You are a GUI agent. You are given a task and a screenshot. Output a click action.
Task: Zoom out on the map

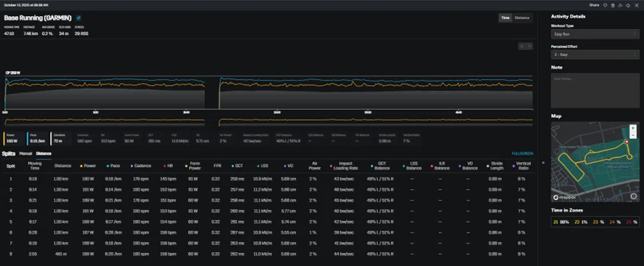(x=633, y=135)
